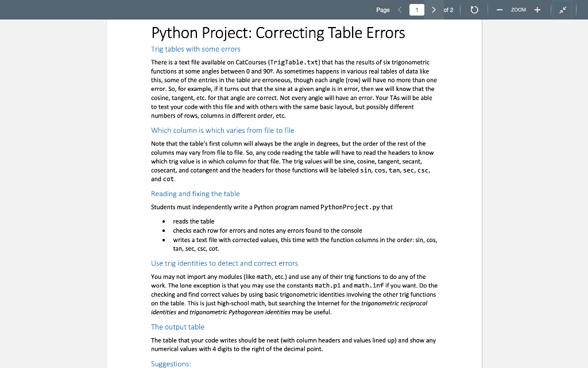Click the 'Reading and fixing the table' heading

pos(195,194)
